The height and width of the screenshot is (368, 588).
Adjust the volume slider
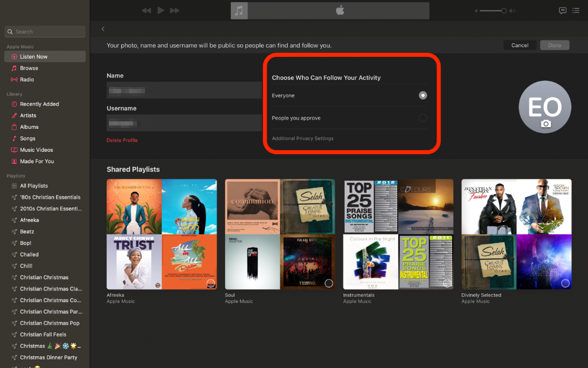tap(493, 10)
